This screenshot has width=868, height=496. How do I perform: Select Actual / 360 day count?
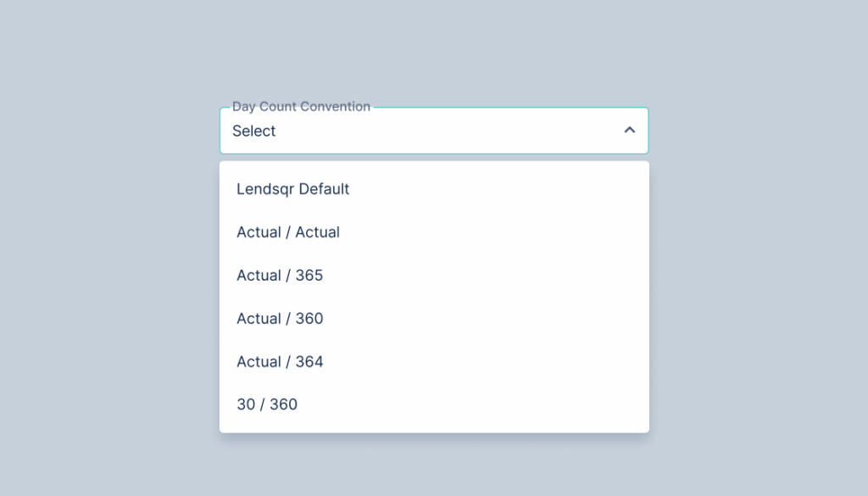click(x=280, y=319)
